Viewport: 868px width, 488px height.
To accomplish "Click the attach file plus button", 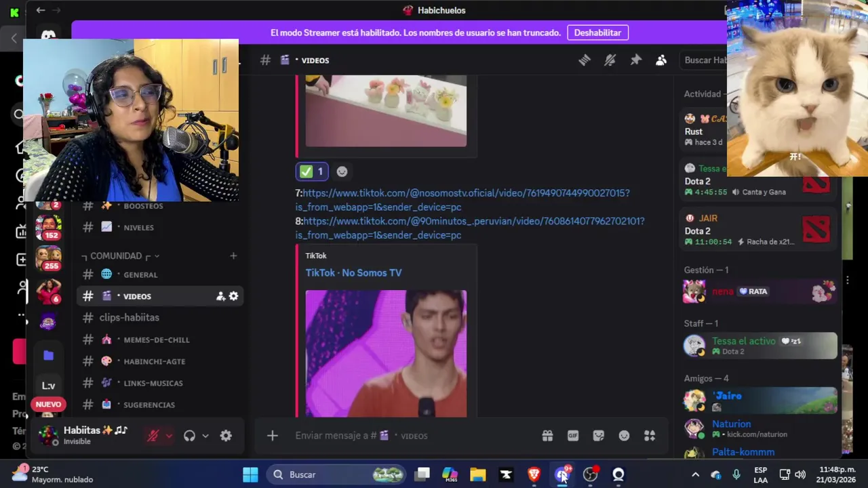I will 273,436.
